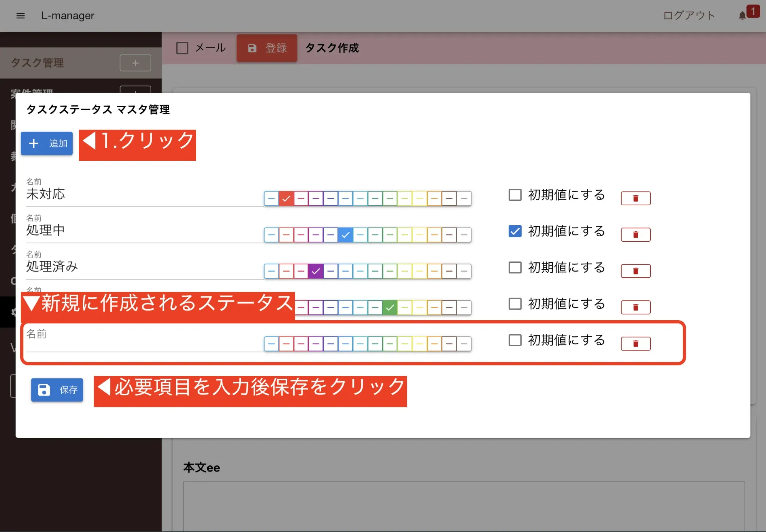Select the red color swatch for 未対応
766x532 pixels.
pos(286,198)
